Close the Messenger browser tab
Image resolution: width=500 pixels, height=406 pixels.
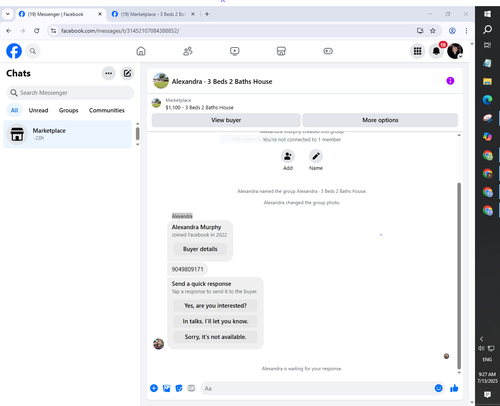pos(100,14)
